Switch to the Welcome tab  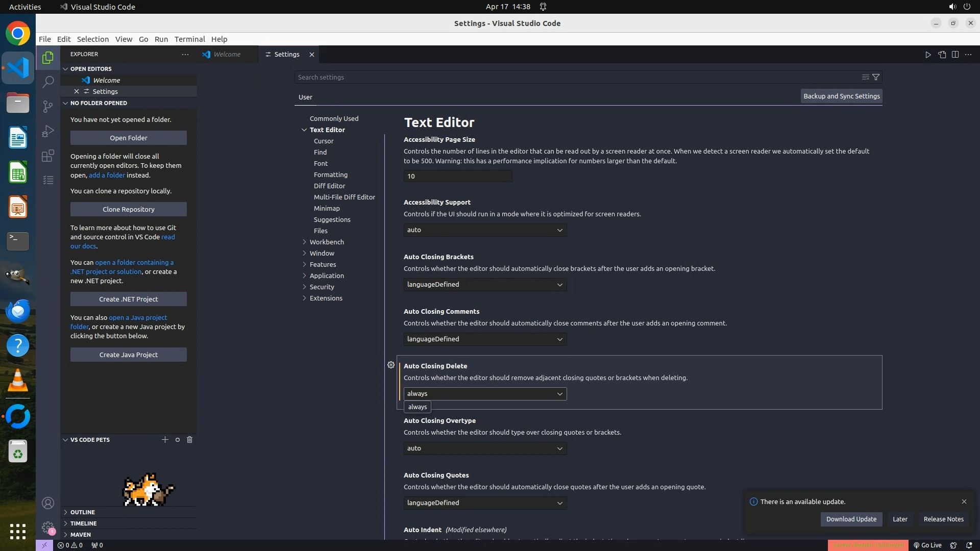tap(227, 55)
